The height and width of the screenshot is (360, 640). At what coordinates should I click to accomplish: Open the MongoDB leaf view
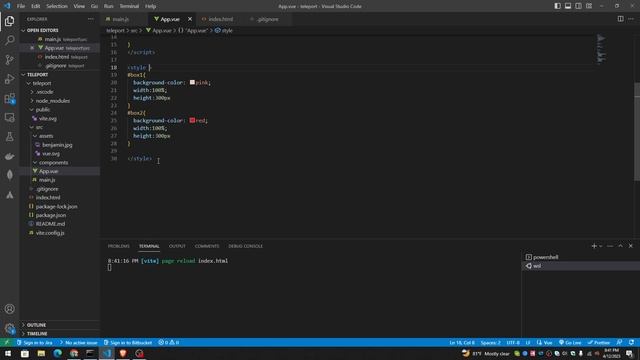(x=9, y=175)
